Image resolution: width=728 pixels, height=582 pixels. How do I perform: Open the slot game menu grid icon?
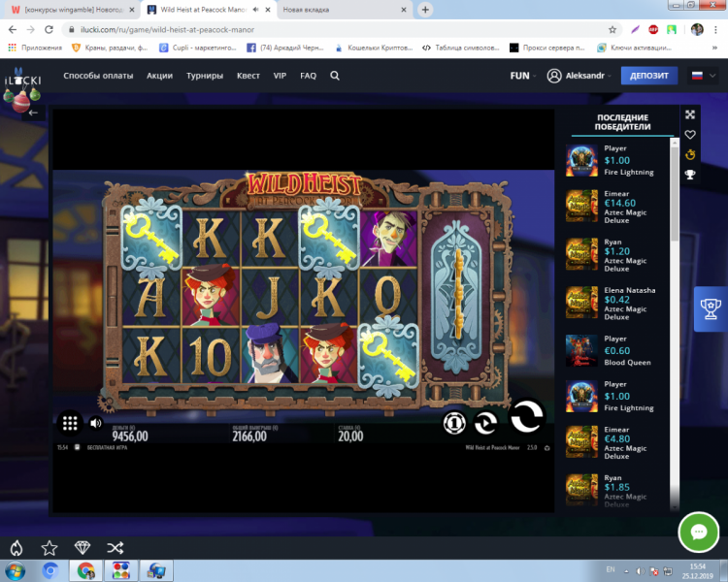(70, 423)
